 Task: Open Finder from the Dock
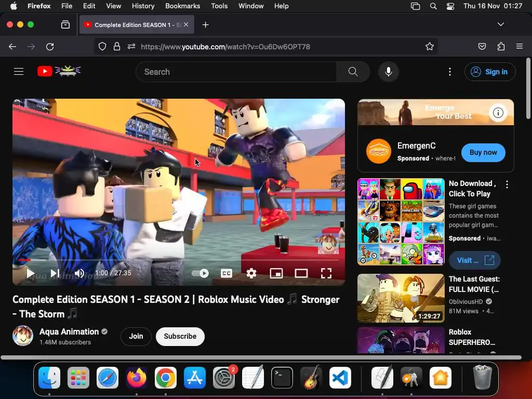coord(49,378)
